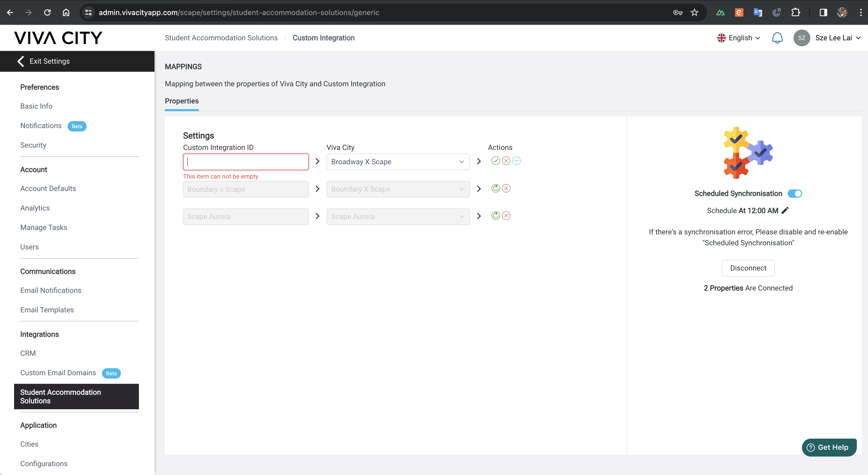The width and height of the screenshot is (868, 475).
Task: Select the Properties tab
Action: pyautogui.click(x=182, y=101)
